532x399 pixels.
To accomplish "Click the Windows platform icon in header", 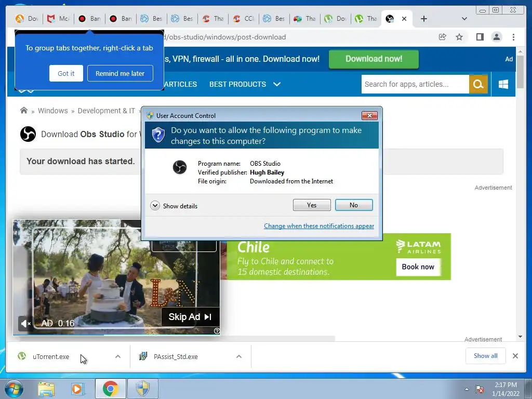I will [x=503, y=84].
